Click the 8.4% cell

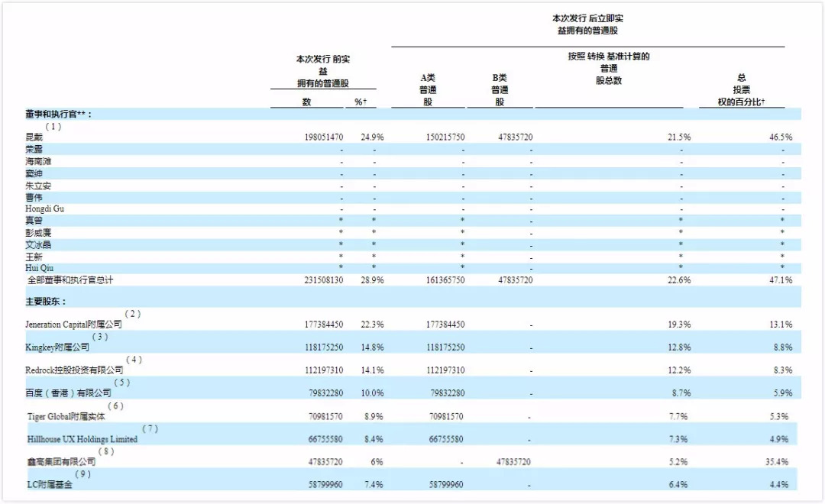point(374,439)
